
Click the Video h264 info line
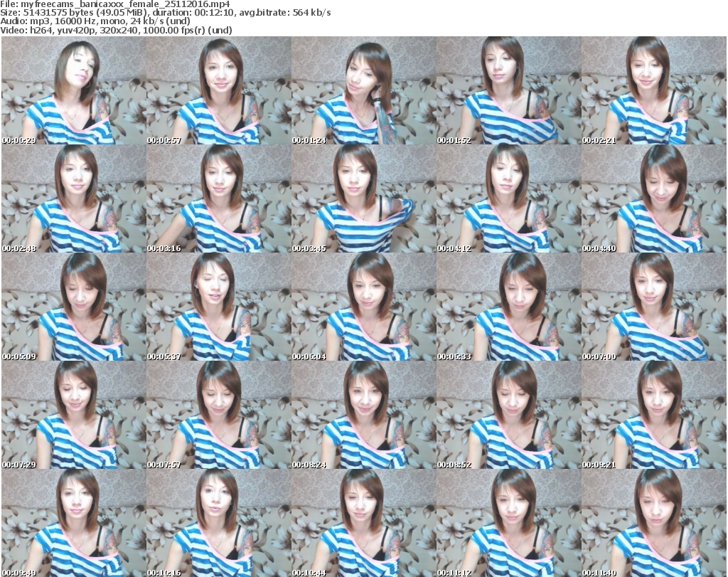pos(116,30)
